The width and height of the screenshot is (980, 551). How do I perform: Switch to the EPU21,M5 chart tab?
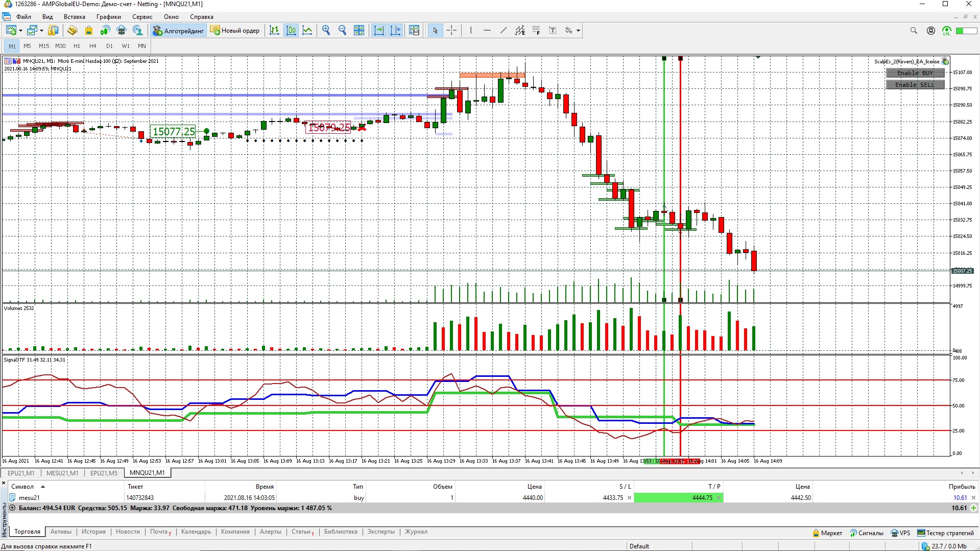(x=104, y=473)
